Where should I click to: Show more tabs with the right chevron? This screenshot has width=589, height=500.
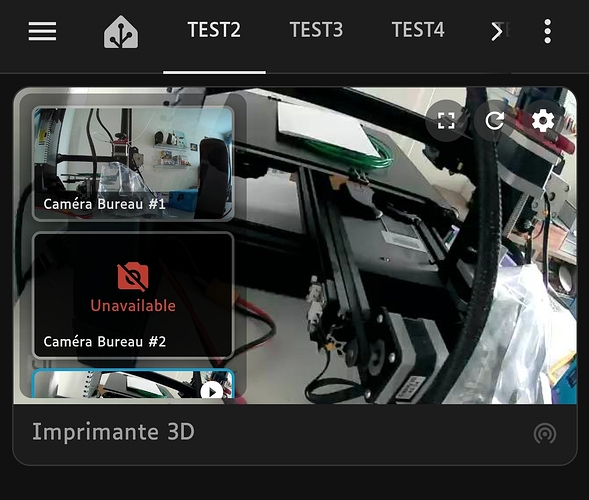pos(496,31)
